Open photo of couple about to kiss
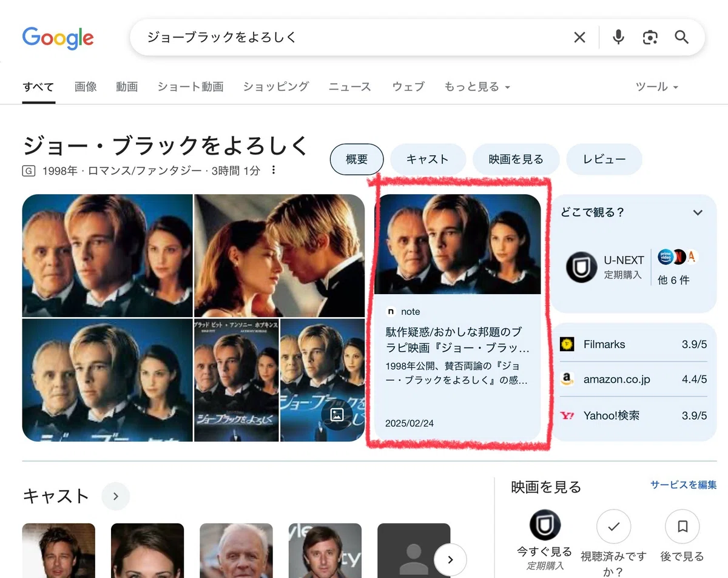 point(280,255)
